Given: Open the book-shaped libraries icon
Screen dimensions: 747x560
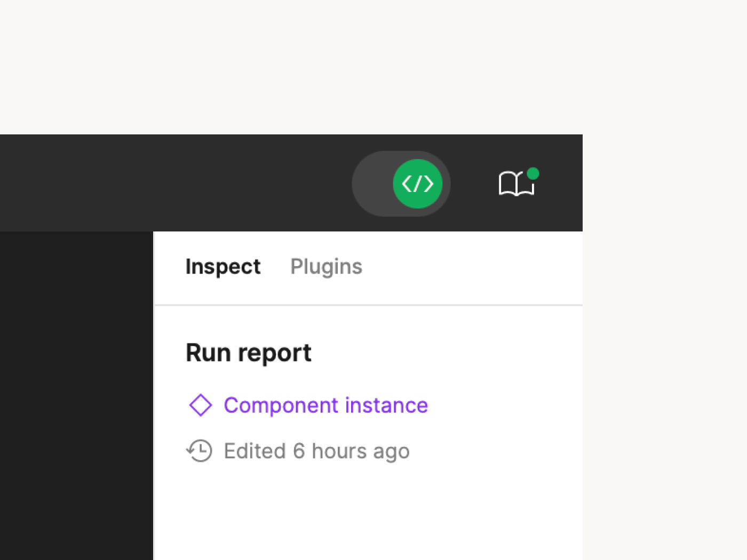Looking at the screenshot, I should 514,185.
